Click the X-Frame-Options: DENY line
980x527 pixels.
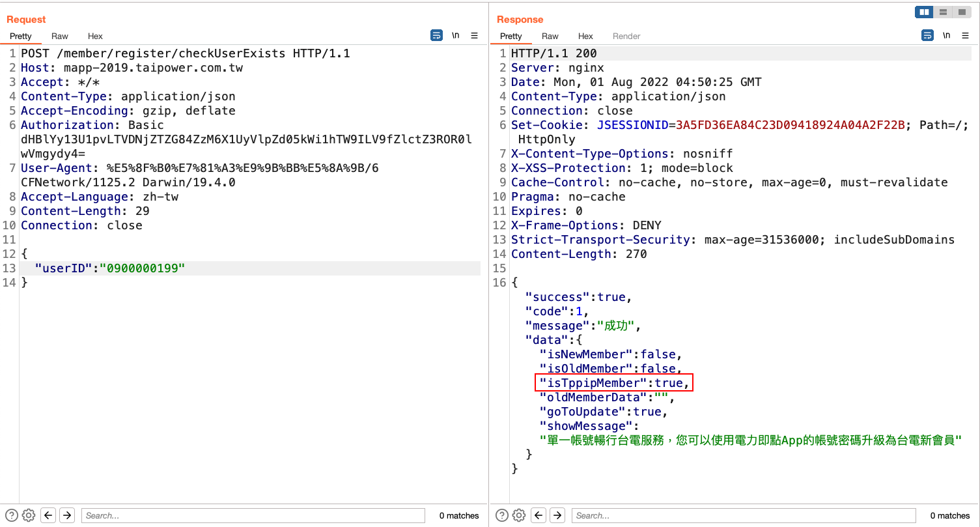point(586,225)
